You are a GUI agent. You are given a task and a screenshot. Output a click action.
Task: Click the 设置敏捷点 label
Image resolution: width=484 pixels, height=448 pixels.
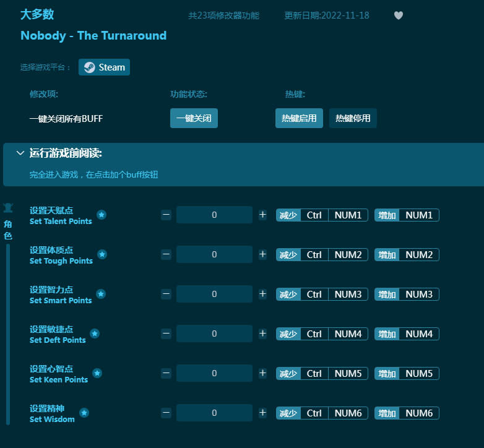pos(51,329)
